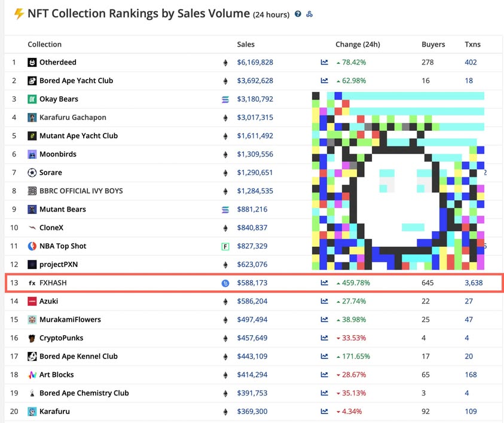Click the $6,169,828 sales value for Otherdeed
The height and width of the screenshot is (423, 504).
255,62
